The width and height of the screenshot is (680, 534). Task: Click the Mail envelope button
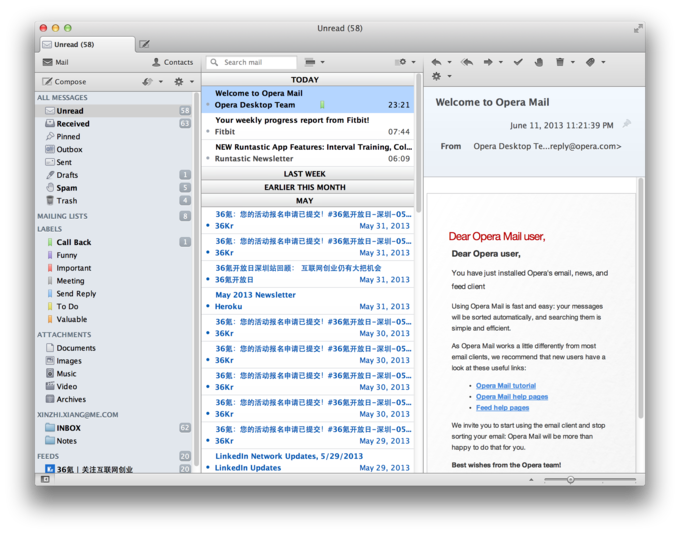tap(56, 62)
